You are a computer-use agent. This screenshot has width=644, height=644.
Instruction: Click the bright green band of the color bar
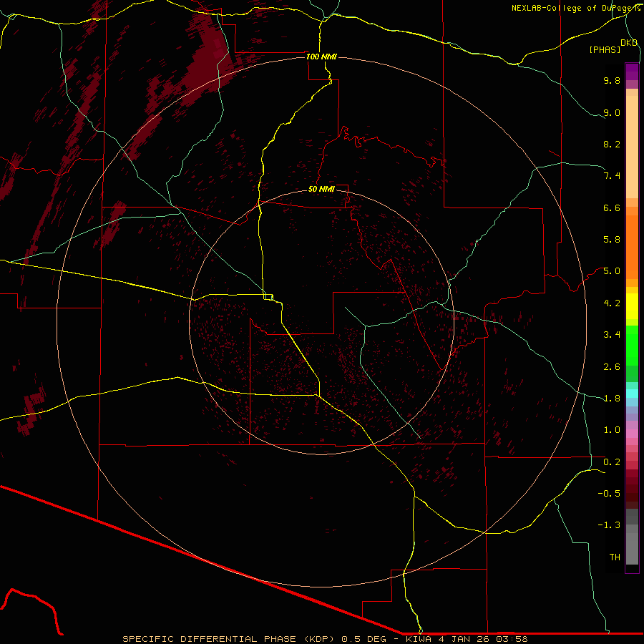[632, 346]
